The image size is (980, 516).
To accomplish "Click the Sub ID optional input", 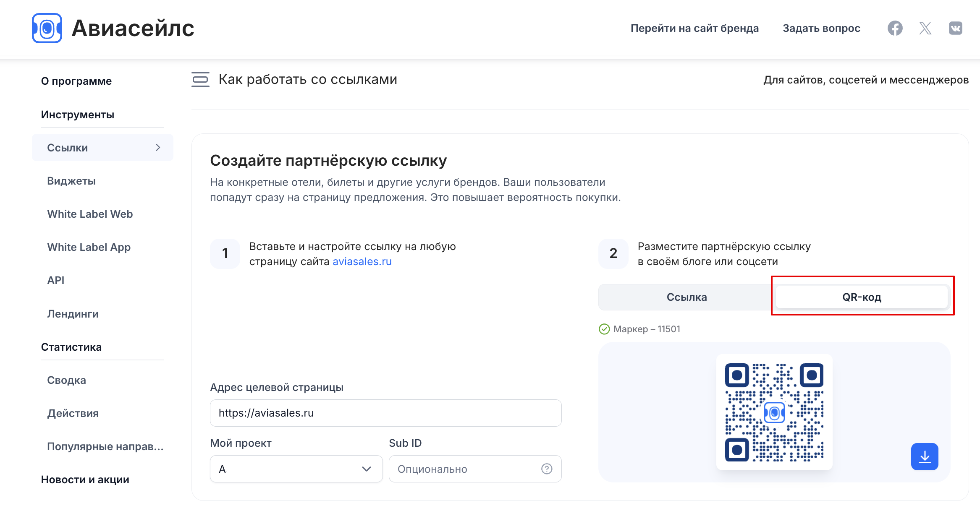I will click(x=475, y=469).
